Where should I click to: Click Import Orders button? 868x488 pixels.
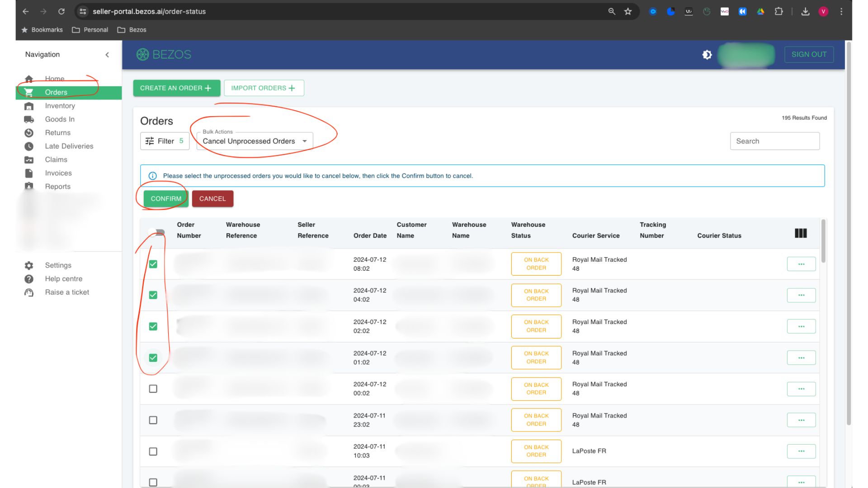coord(264,88)
